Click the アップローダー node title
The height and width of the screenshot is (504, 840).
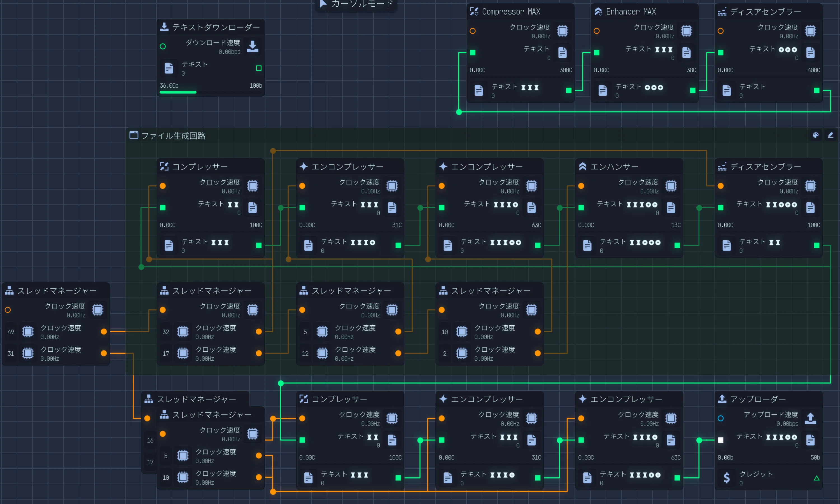758,399
